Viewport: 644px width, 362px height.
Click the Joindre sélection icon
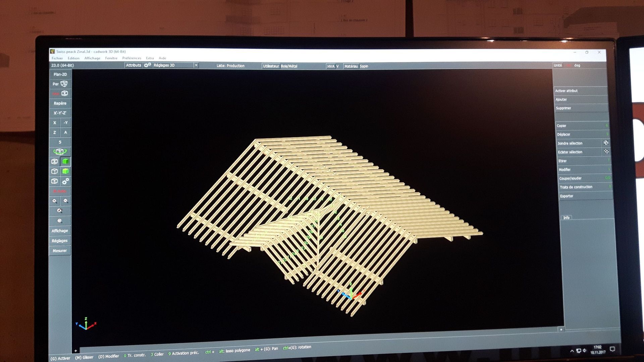click(606, 143)
